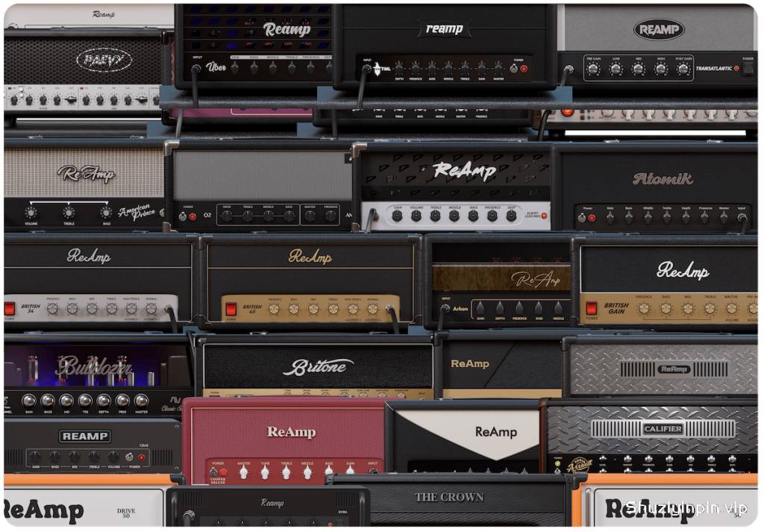
Task: Click the gold ReAmp logo above British 45
Action: coord(310,256)
